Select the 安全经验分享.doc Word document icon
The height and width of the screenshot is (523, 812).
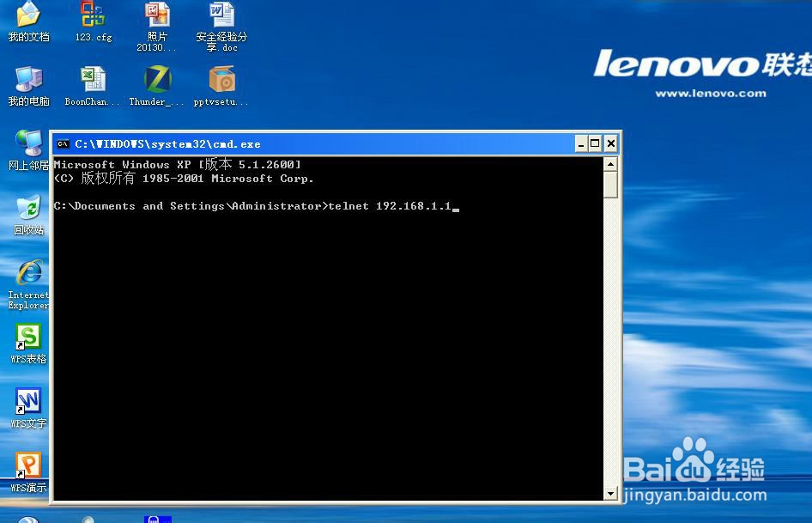point(221,15)
